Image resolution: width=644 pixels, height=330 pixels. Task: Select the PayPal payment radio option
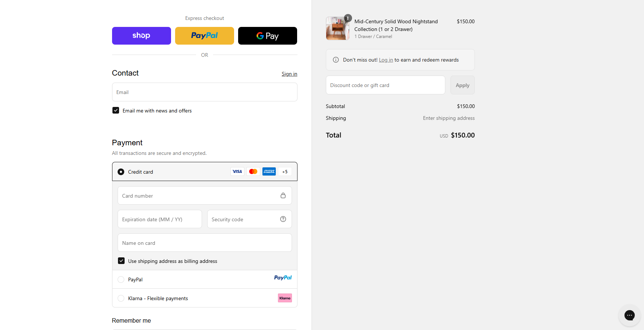pyautogui.click(x=121, y=279)
